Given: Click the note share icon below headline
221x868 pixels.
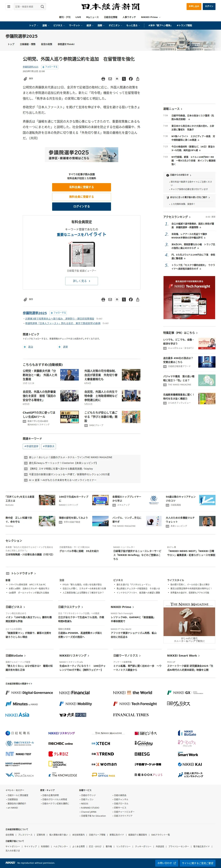Looking at the screenshot, I should point(117,79).
